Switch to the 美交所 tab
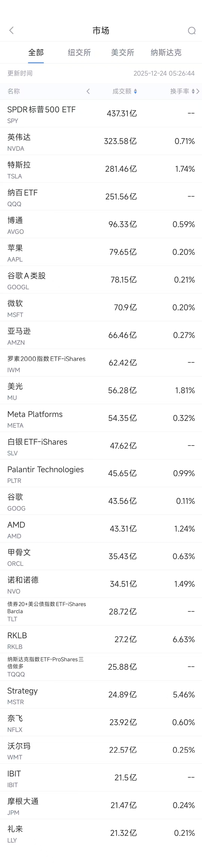 pos(123,53)
